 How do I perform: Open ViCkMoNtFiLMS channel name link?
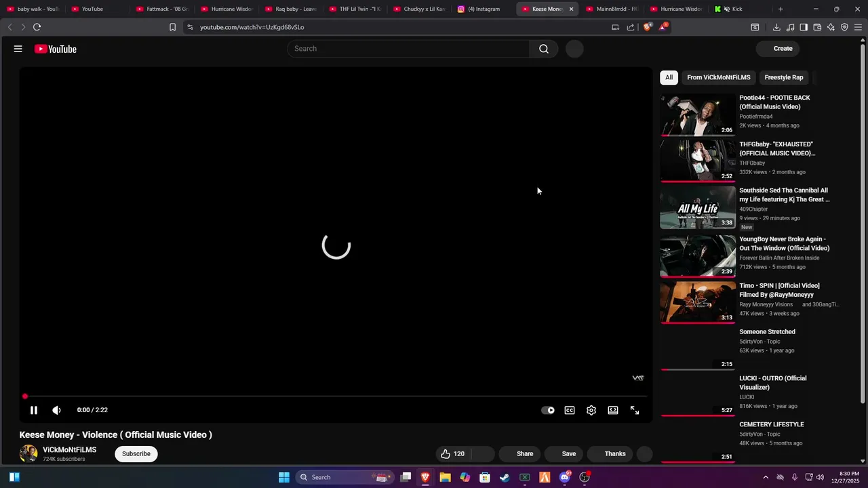coord(69,449)
